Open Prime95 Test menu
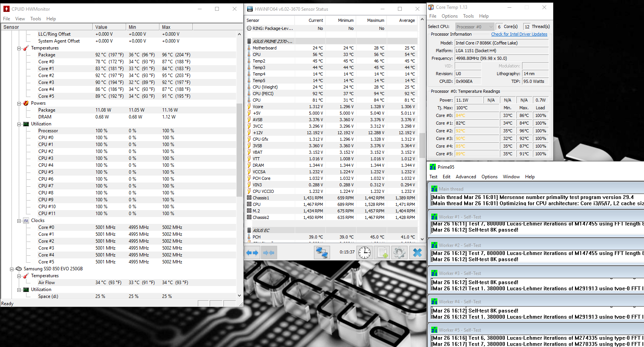 (433, 177)
